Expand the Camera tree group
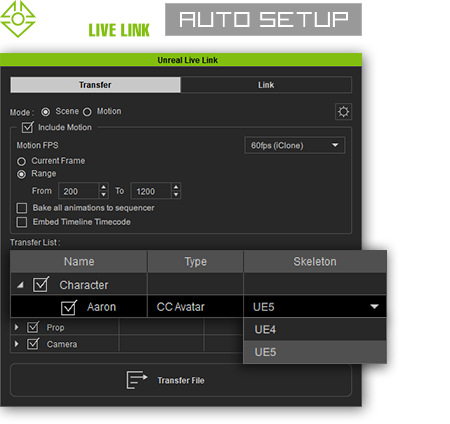Screen dimensions: 450x424 [x=16, y=344]
